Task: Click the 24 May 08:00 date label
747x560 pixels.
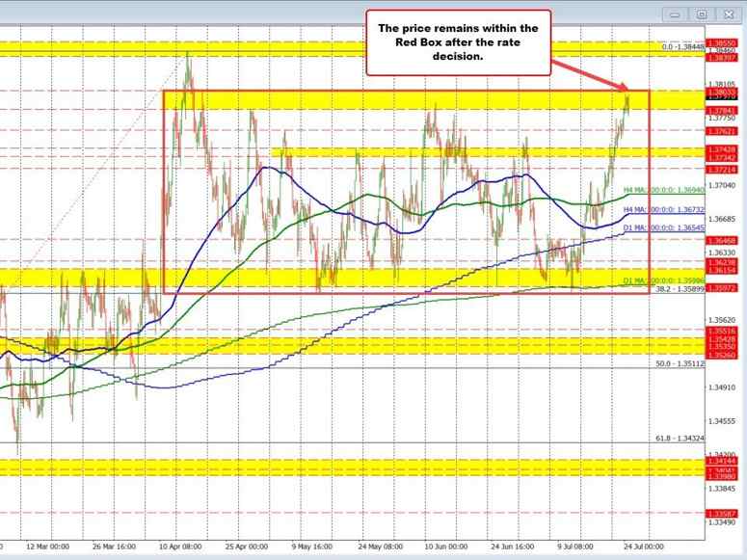Action: coord(380,547)
